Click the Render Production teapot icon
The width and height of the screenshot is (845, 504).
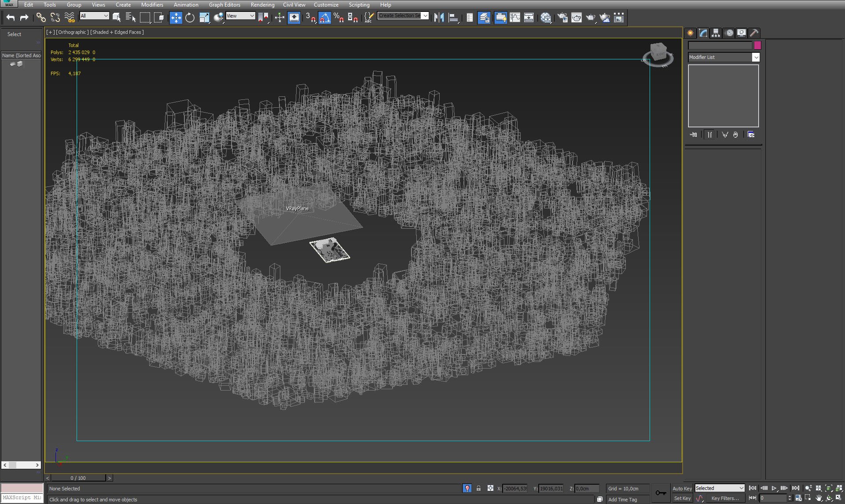coord(591,18)
